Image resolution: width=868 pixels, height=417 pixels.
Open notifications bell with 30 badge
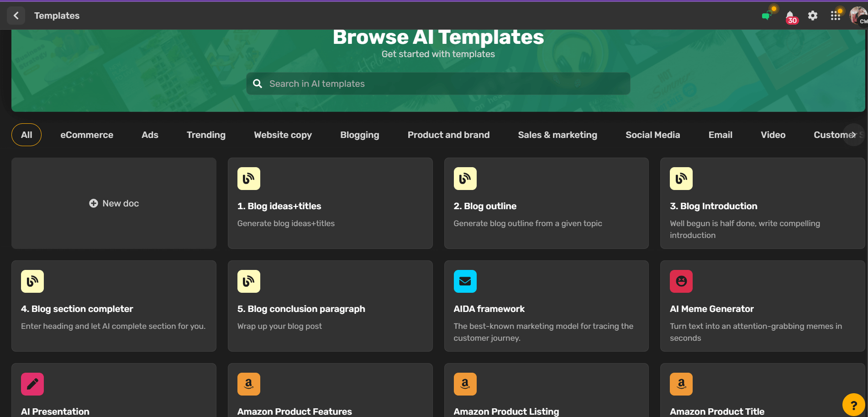click(x=790, y=16)
